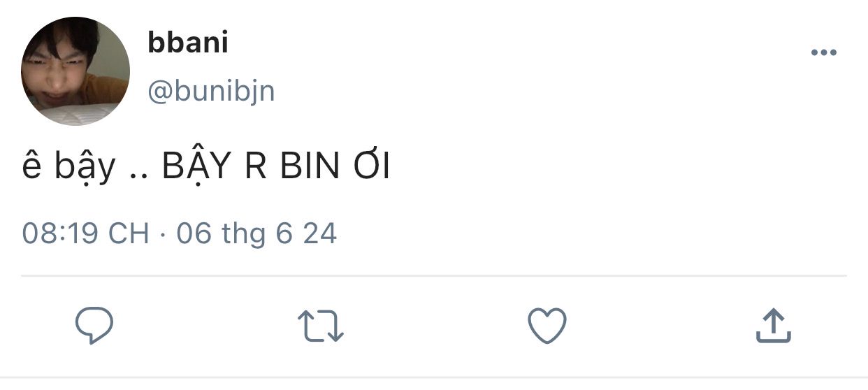The height and width of the screenshot is (390, 868).
Task: View the avatar of user bunibjn
Action: coord(75,71)
